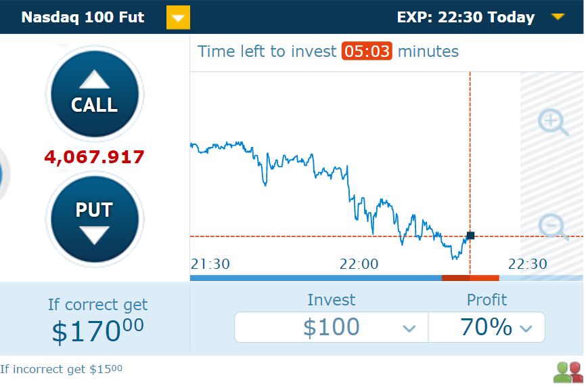Click the 4,067.917 current price value
Image resolution: width=588 pixels, height=386 pixels.
pos(94,156)
